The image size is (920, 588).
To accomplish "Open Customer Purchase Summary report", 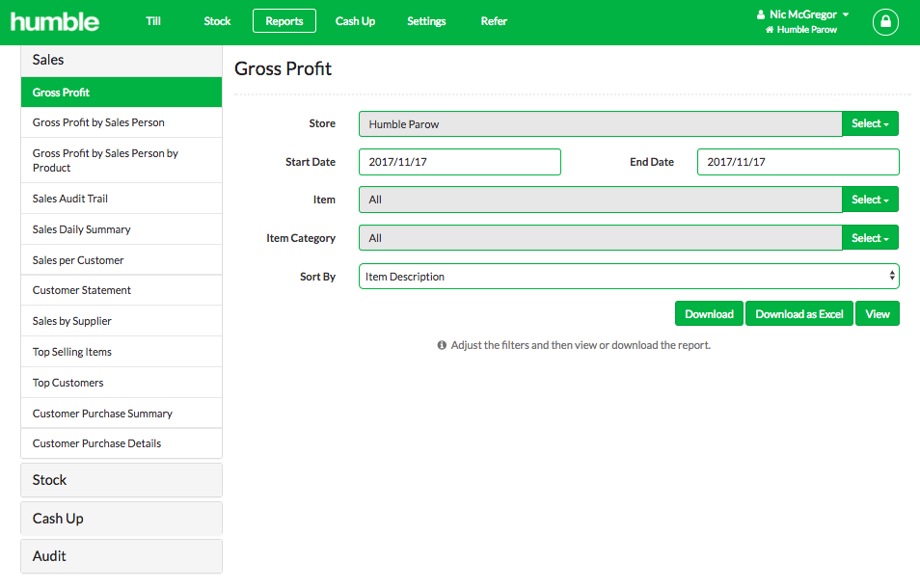I will (x=122, y=414).
